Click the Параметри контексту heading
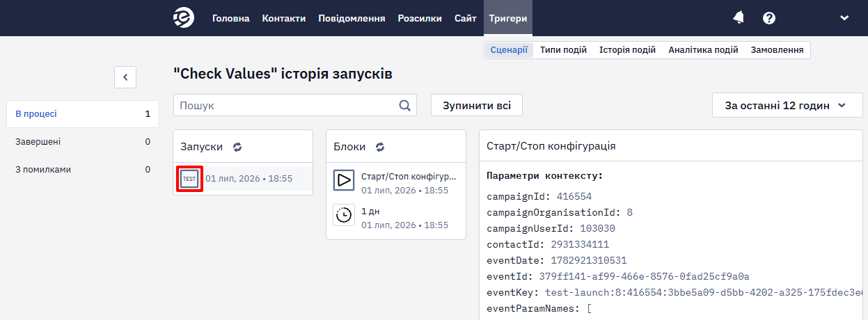868x320 pixels. 545,176
